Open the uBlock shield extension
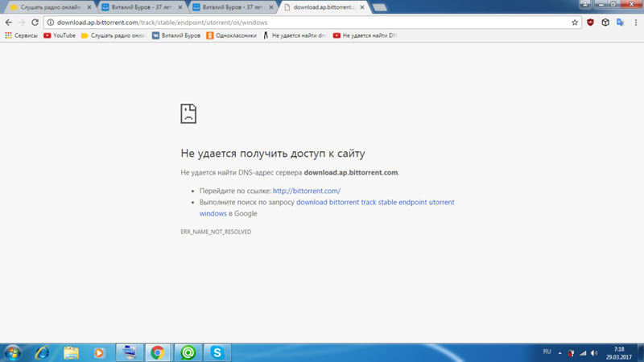 tap(590, 23)
